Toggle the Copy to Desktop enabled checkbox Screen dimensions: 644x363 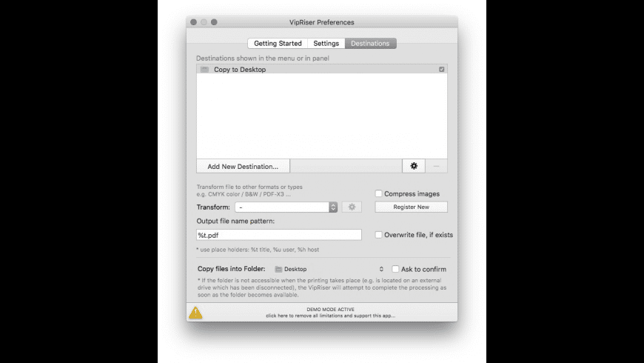point(441,70)
